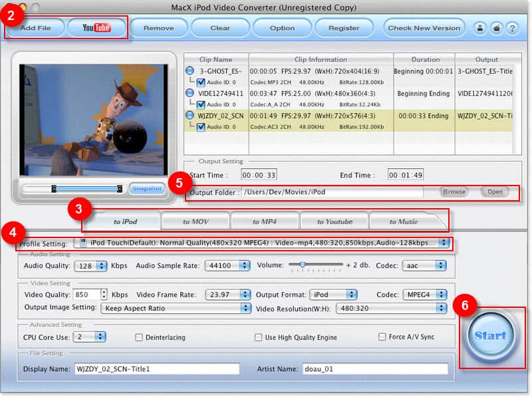
Task: Take a Snapshot of the preview
Action: click(147, 188)
